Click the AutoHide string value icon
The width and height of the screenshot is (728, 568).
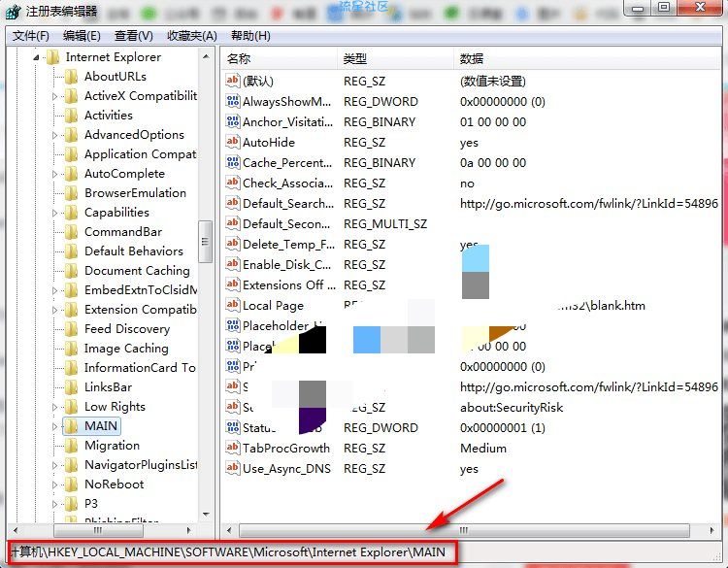pos(233,142)
